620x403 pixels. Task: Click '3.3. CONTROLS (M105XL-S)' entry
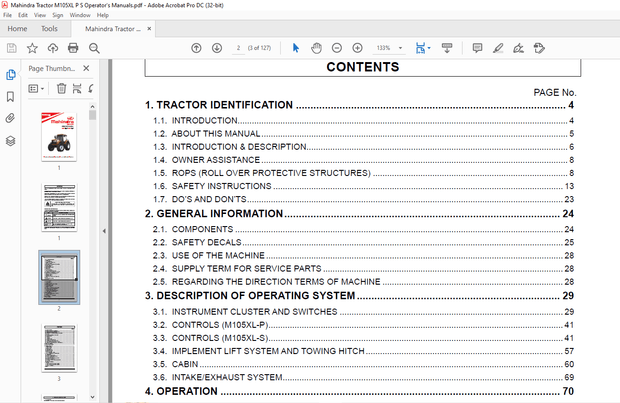[211, 338]
